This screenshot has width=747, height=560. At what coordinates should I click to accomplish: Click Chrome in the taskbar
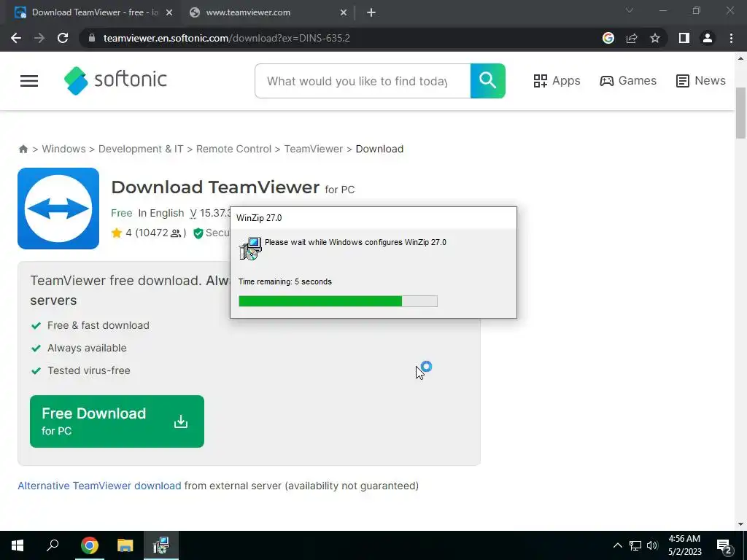pos(89,545)
